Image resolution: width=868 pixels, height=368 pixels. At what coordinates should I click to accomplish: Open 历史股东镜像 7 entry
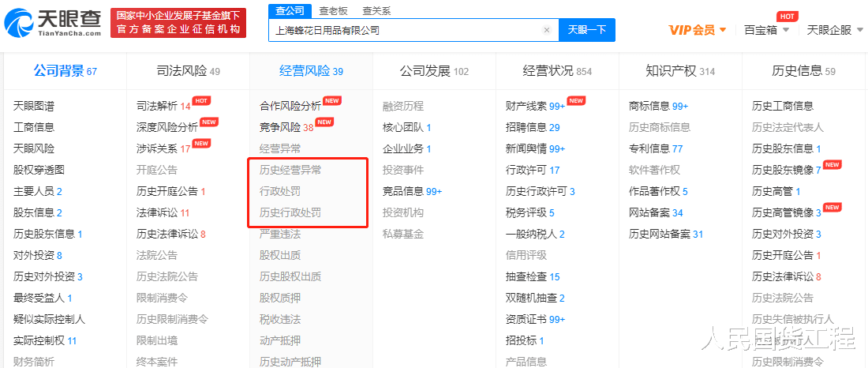coord(787,170)
